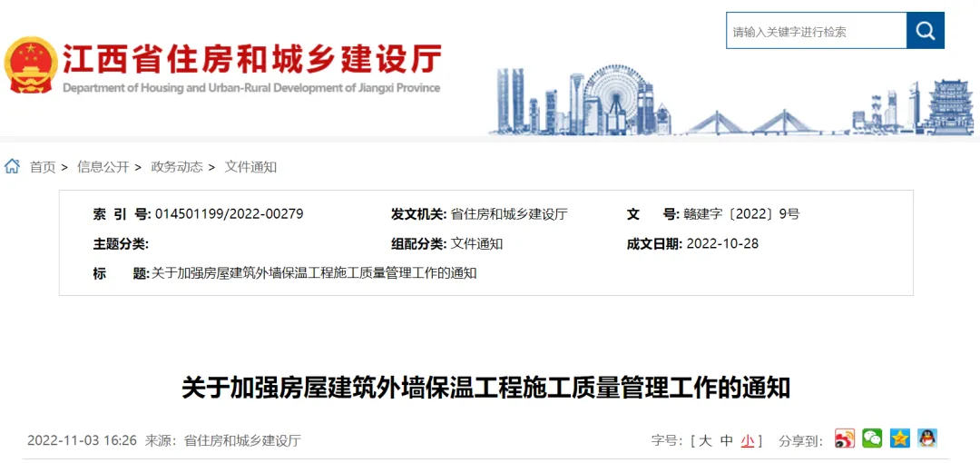This screenshot has width=980, height=463.
Task: Share the article to Weibo
Action: tap(845, 438)
